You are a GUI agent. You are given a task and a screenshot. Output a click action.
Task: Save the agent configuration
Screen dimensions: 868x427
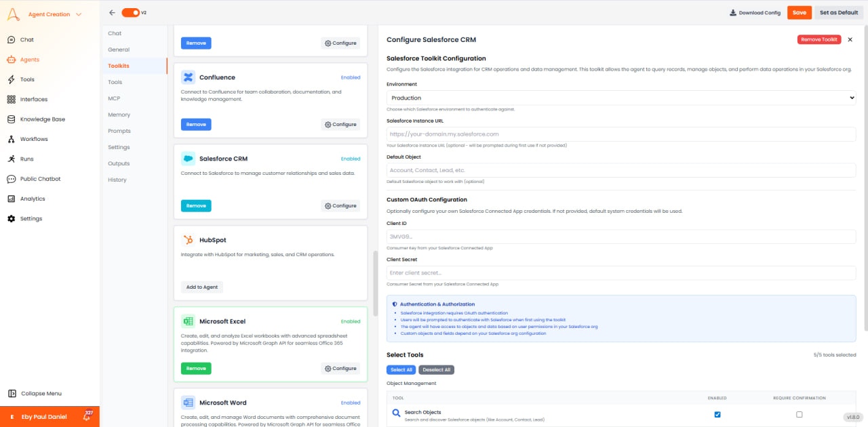click(x=800, y=12)
